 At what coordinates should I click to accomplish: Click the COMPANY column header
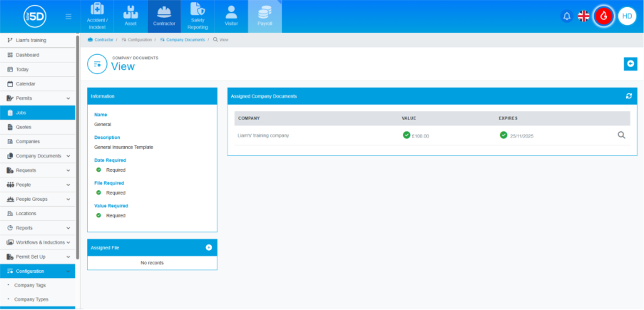249,118
